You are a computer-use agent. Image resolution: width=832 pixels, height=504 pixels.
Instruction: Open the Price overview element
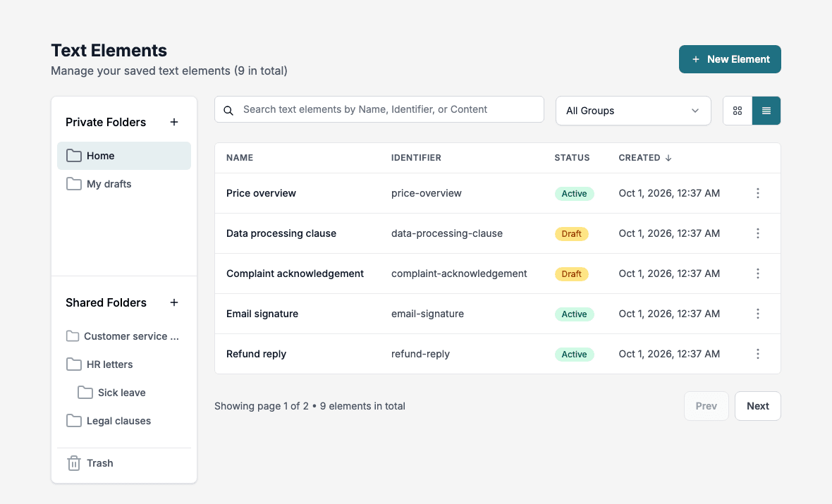(x=261, y=193)
